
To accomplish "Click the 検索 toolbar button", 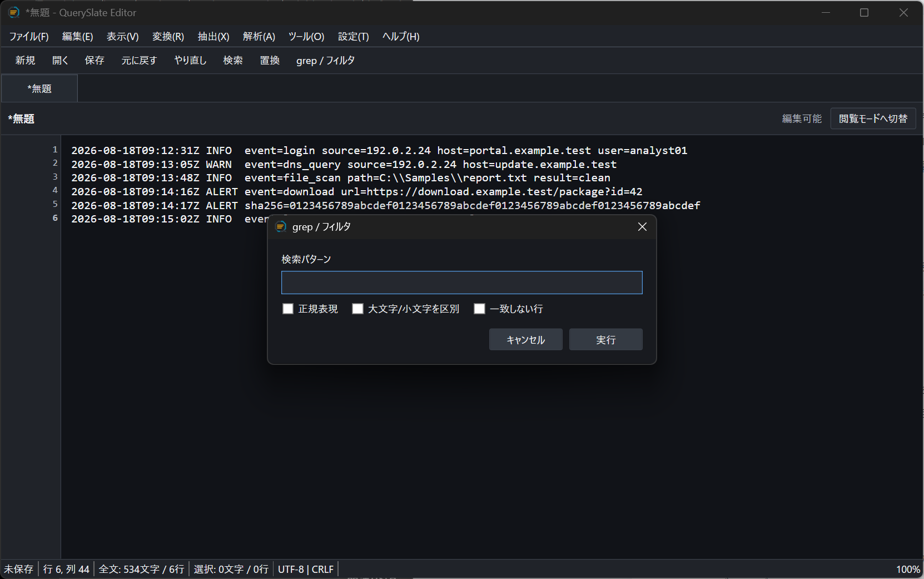I will point(233,61).
